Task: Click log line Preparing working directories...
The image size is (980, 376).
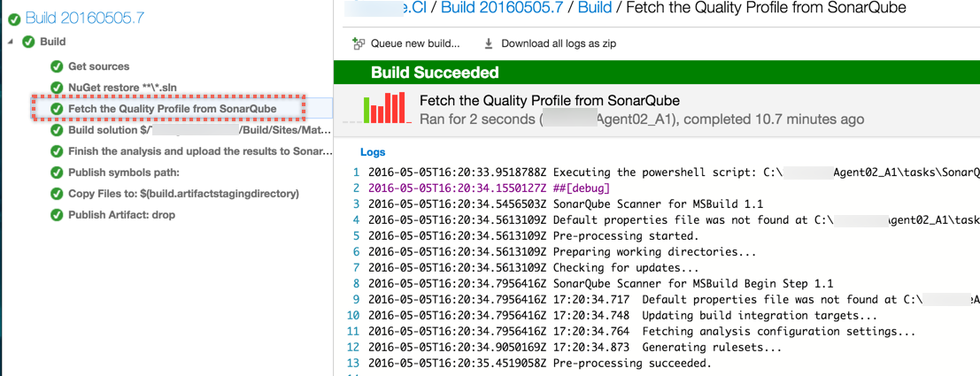Action: tap(562, 252)
